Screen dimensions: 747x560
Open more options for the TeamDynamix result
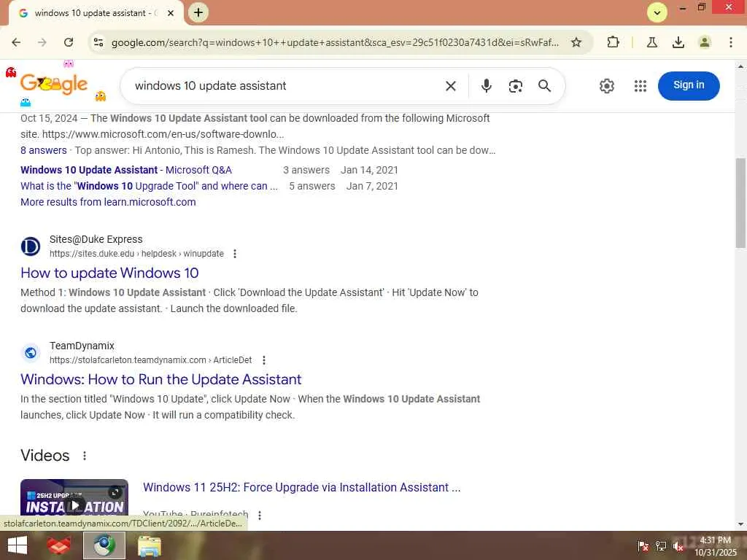tap(264, 360)
